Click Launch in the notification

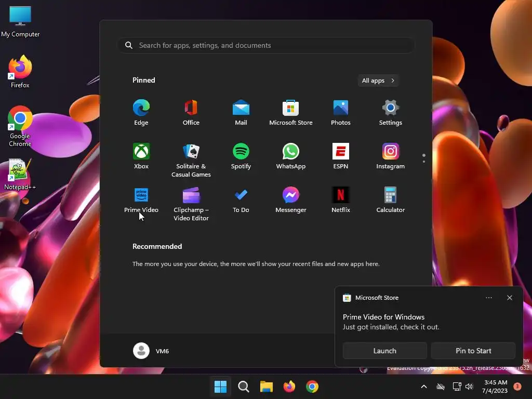click(385, 351)
